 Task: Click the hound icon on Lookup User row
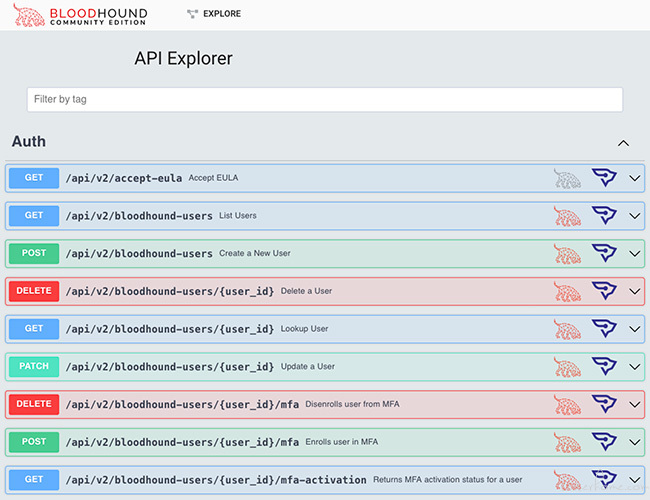pyautogui.click(x=567, y=329)
